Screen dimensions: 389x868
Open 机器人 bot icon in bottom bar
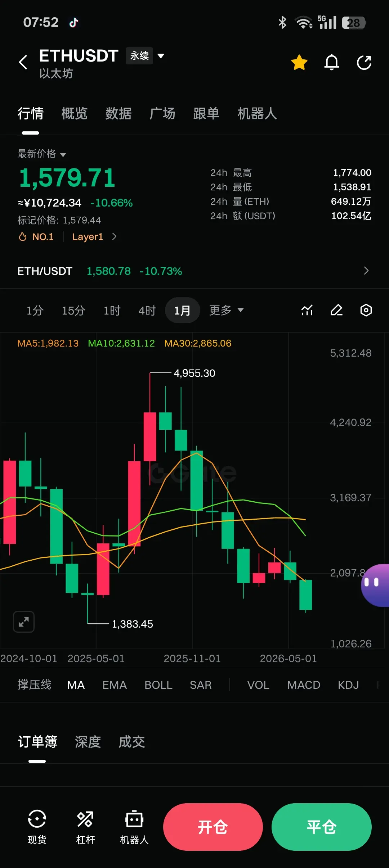[134, 827]
